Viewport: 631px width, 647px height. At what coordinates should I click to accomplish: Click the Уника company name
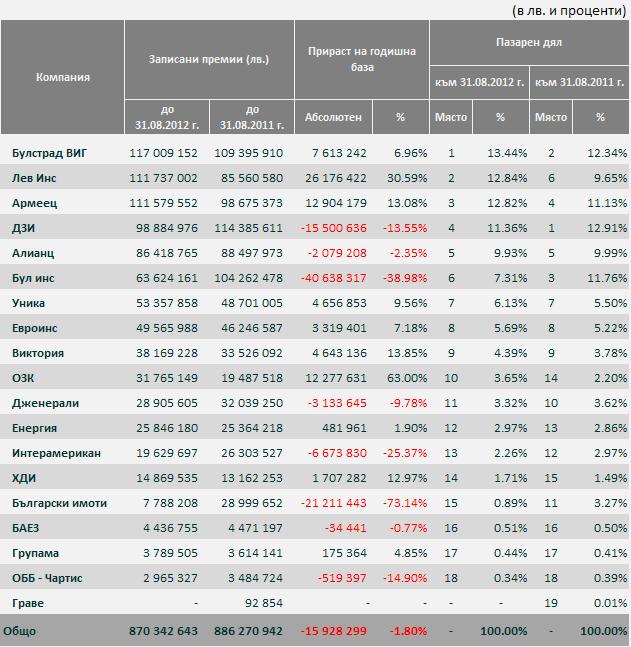[28, 303]
